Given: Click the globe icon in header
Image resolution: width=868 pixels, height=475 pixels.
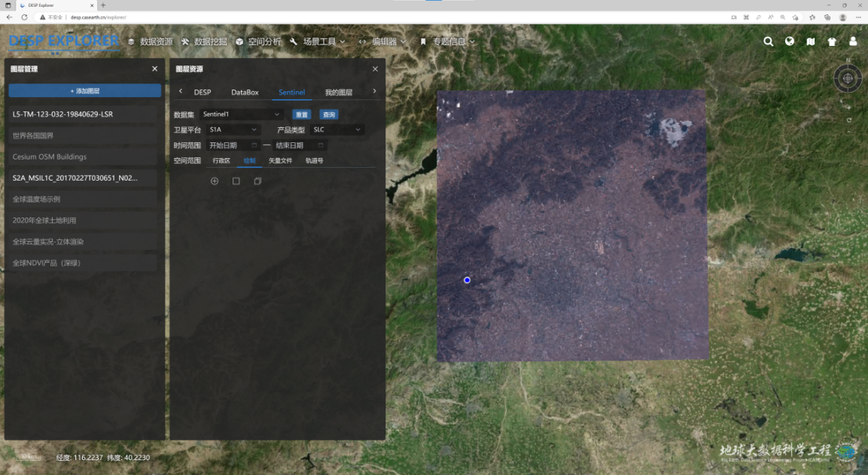Looking at the screenshot, I should click(x=790, y=42).
